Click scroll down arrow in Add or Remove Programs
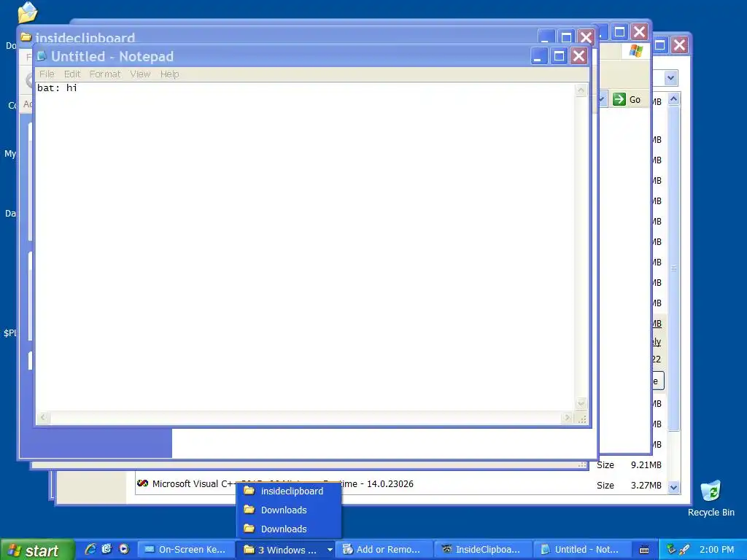This screenshot has height=560, width=747. [673, 486]
